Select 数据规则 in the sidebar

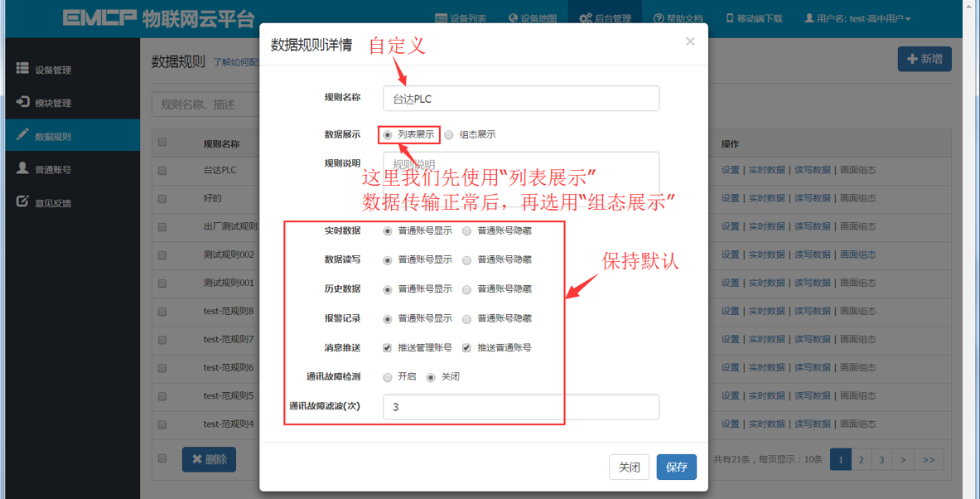pos(73,136)
